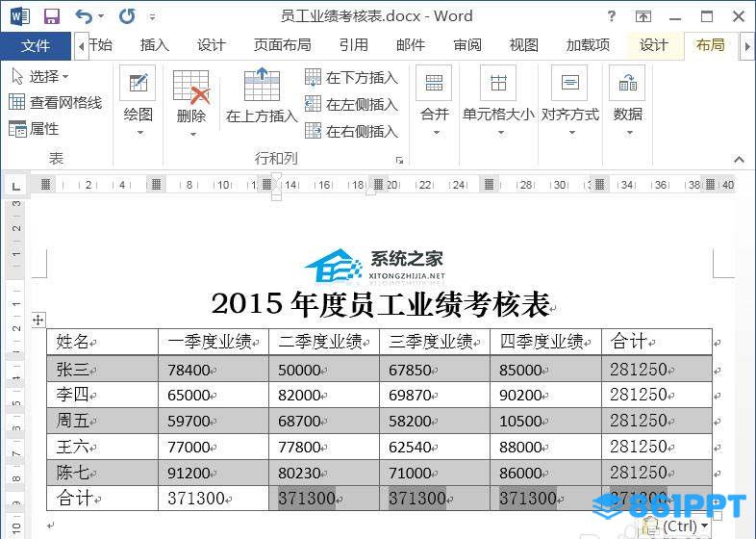Toggle View Gridlines (查看网格线)
Viewport: 756px width, 539px height.
[56, 102]
